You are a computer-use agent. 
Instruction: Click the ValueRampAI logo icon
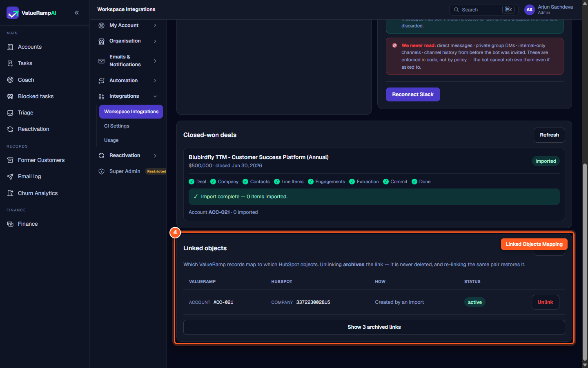click(x=13, y=13)
